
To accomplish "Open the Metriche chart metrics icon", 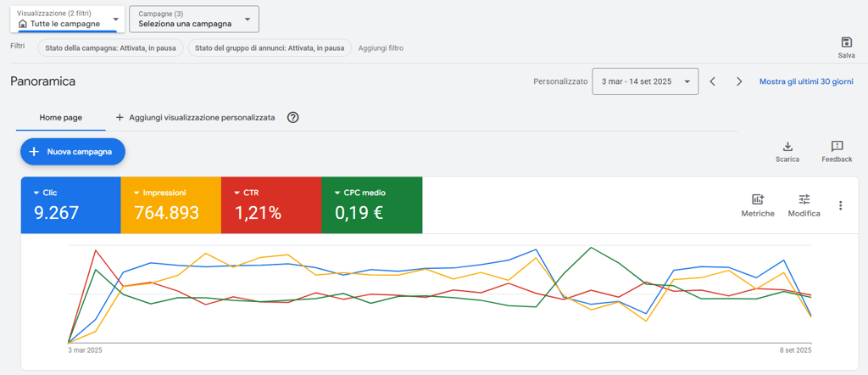I will click(x=758, y=199).
